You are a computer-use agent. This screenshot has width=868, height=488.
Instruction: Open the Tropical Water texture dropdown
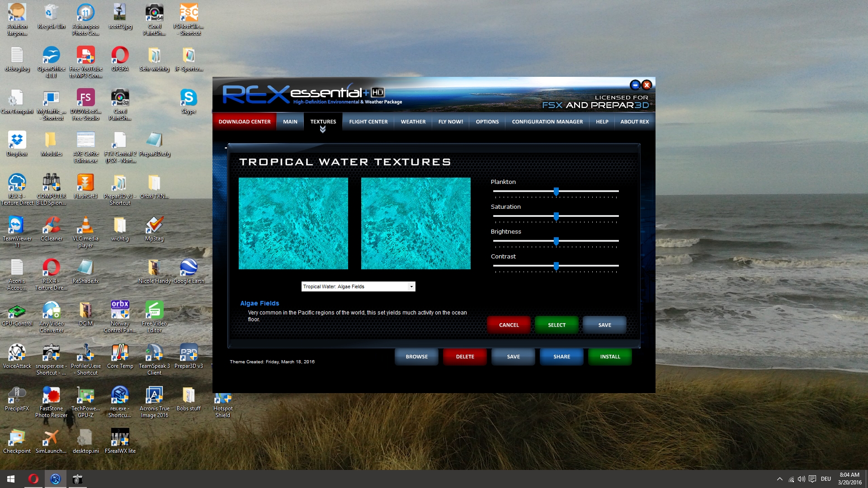point(358,286)
